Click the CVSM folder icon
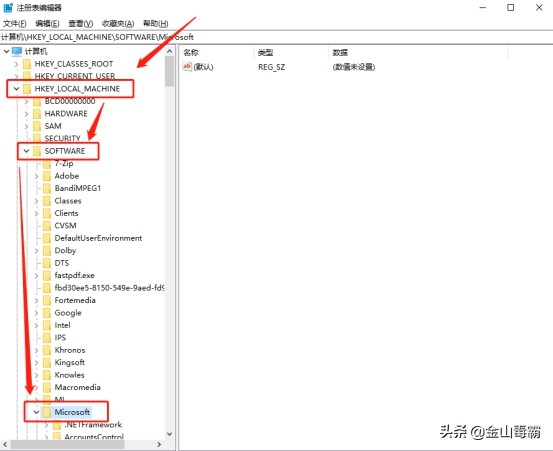553x451 pixels. (47, 226)
